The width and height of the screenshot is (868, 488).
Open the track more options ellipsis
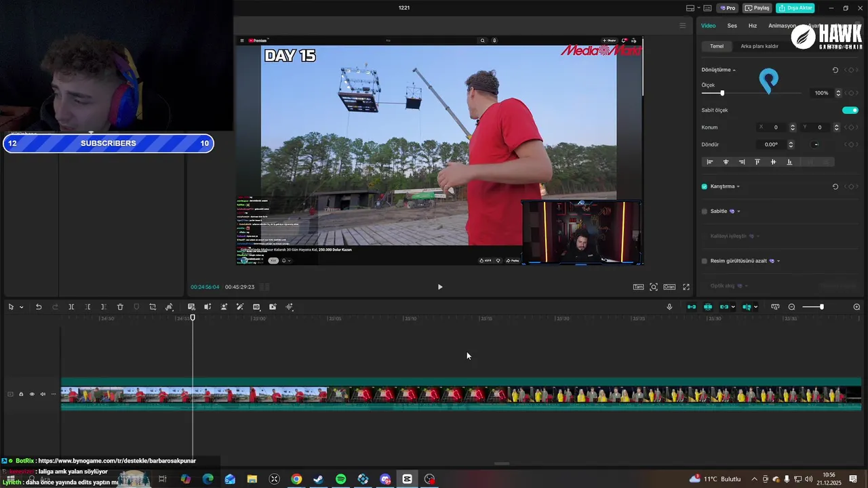pyautogui.click(x=54, y=394)
